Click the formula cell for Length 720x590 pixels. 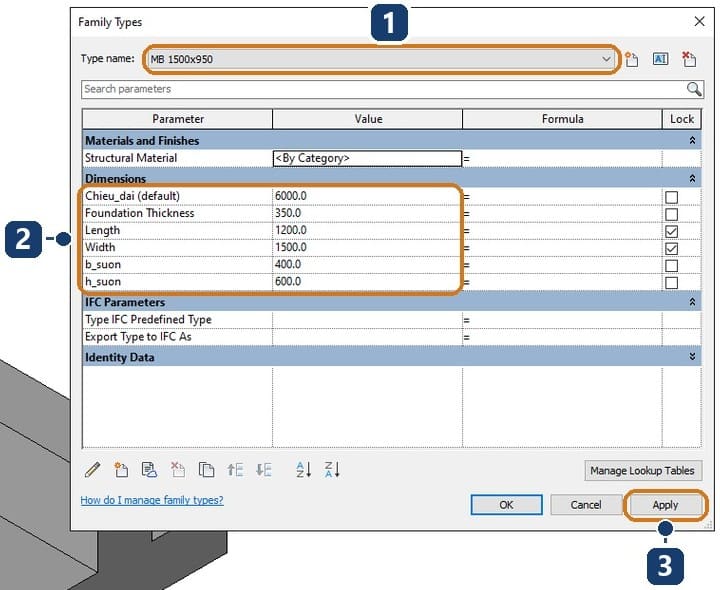click(562, 230)
